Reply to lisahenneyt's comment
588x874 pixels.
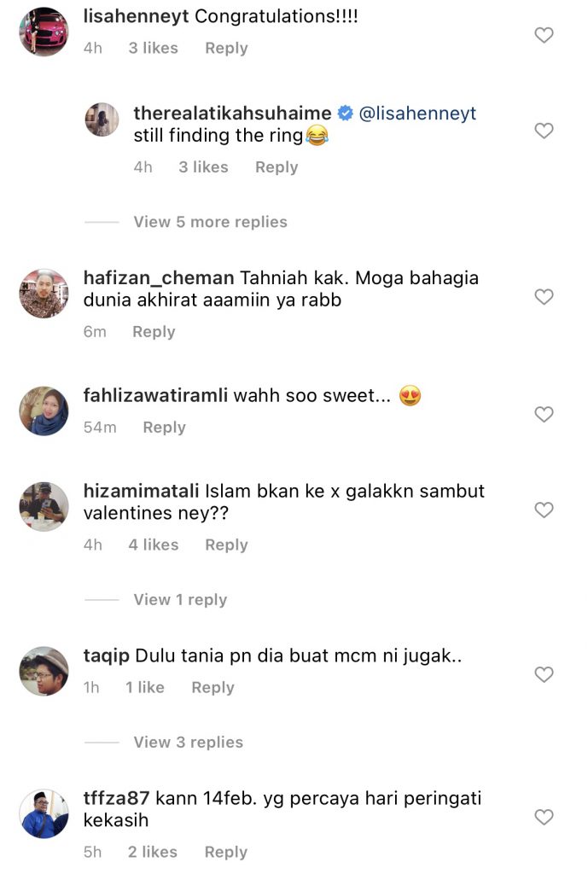[226, 49]
